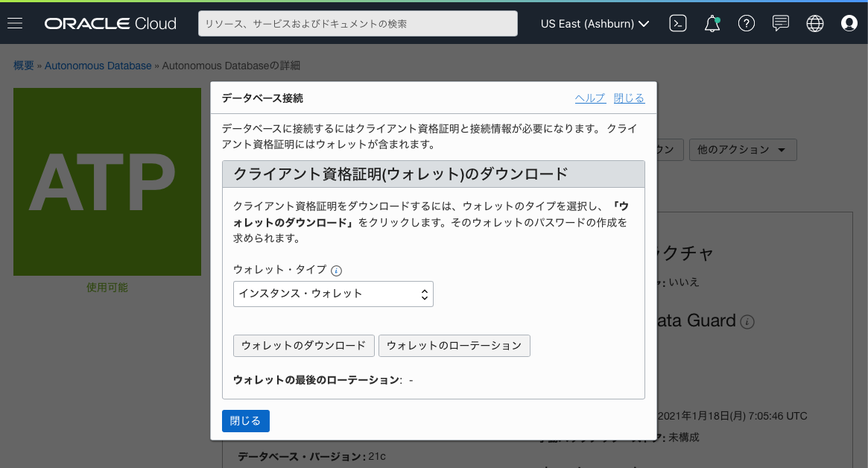868x468 pixels.
Task: Click the 2021年1月18日 timestamp text
Action: [732, 416]
